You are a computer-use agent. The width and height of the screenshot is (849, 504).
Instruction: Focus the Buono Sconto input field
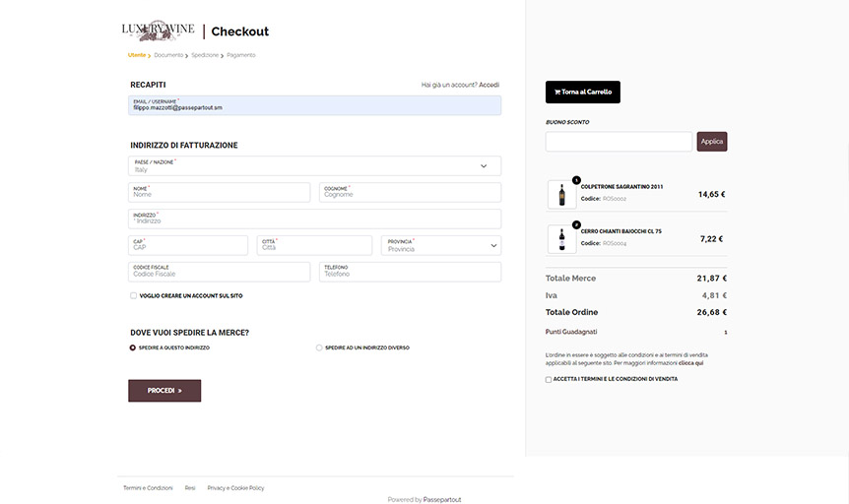(x=619, y=142)
